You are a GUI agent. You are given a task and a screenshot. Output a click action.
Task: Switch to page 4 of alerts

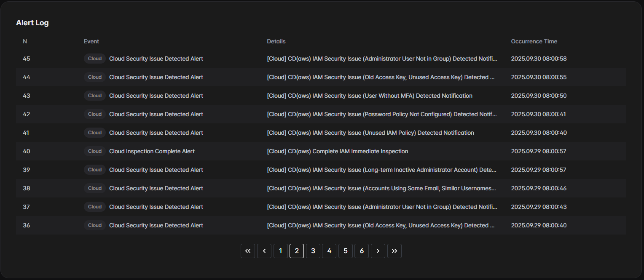click(x=329, y=251)
